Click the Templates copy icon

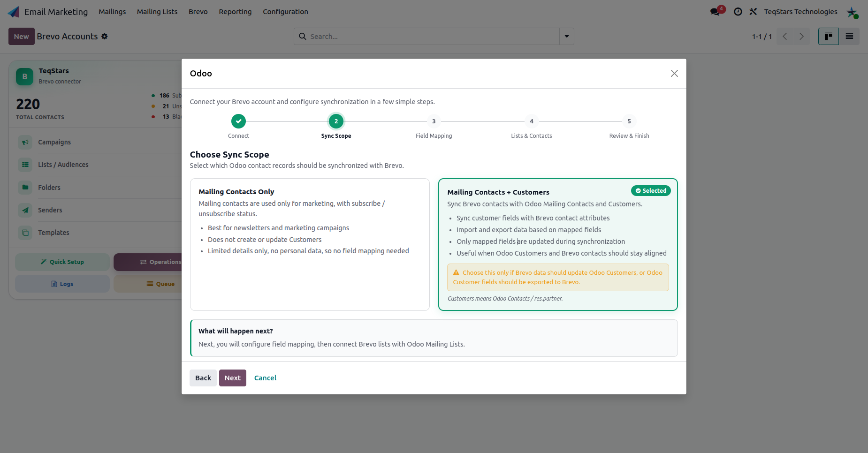25,233
